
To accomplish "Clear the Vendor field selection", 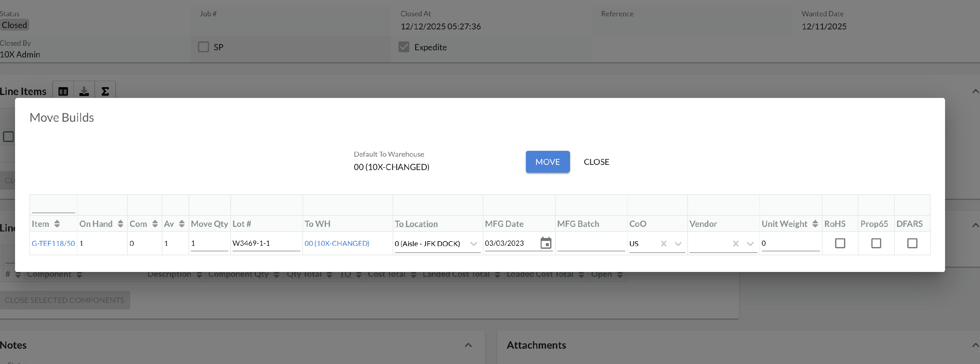I will 735,244.
